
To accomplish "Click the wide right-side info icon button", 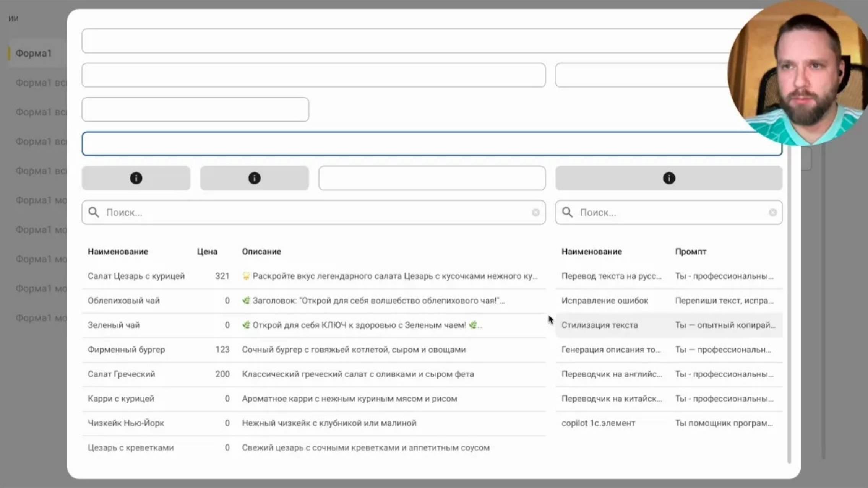I will [x=668, y=178].
